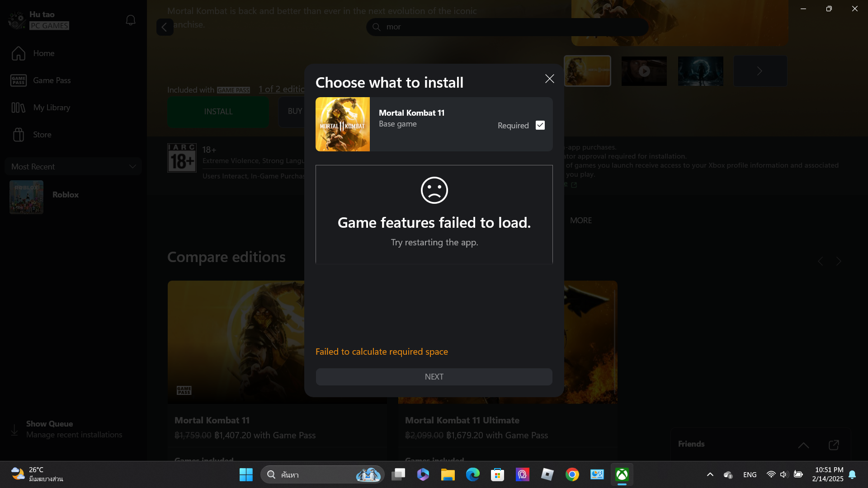
Task: Click the My Library books icon
Action: point(19,108)
